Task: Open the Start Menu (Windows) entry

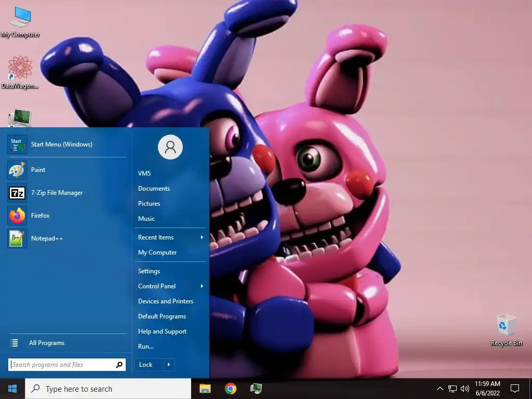Action: [x=67, y=144]
